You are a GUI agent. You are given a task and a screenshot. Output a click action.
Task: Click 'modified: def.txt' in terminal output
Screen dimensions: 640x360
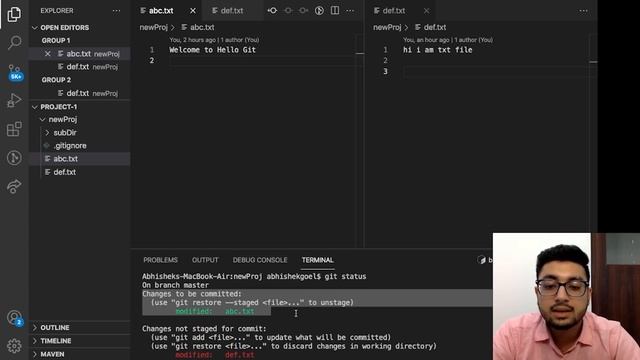(215, 355)
